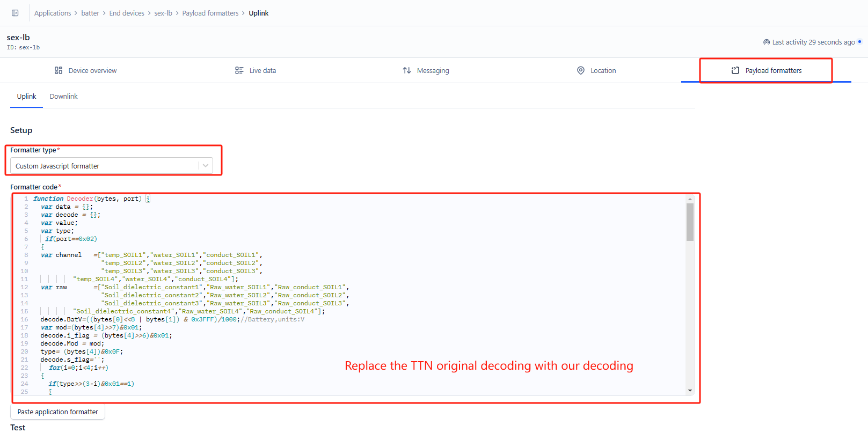
Task: Open the Device overview tab
Action: point(85,70)
